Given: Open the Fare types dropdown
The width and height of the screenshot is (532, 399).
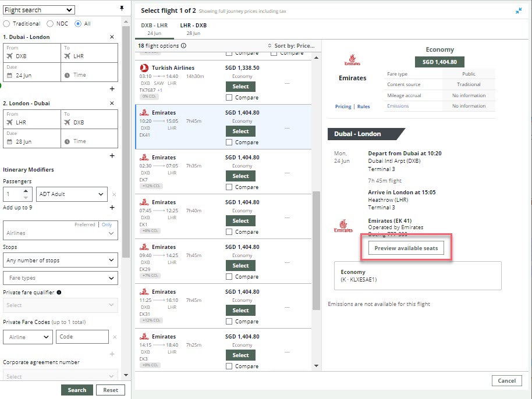Looking at the screenshot, I should [61, 278].
